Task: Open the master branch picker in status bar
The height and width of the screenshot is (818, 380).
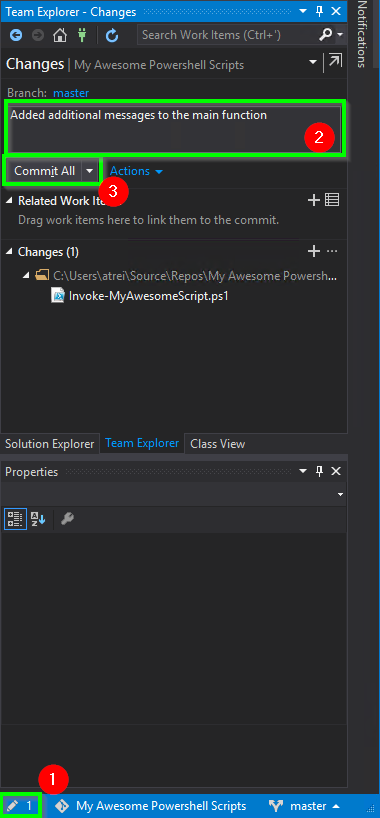Action: (304, 806)
